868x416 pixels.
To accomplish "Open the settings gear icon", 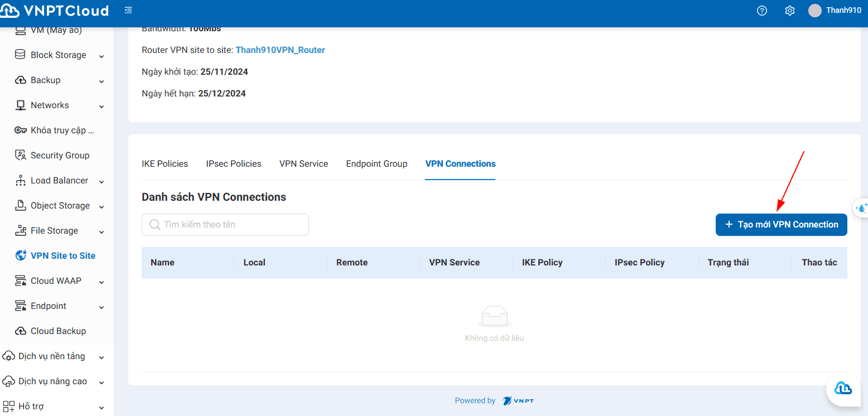I will click(789, 11).
